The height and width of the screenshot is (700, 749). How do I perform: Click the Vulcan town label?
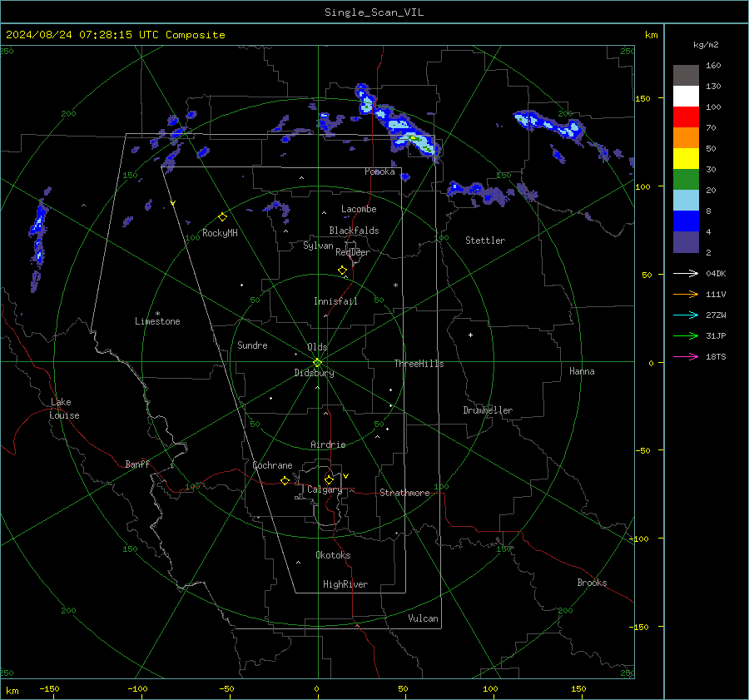tap(423, 618)
